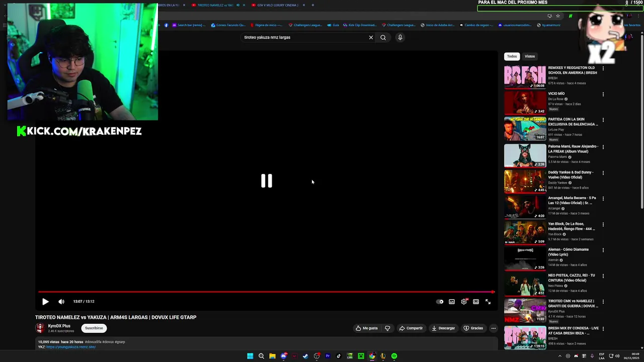Screen dimensions: 644x362
Task: Open the 'Daddy Yankee & Bad Bunny - Vuelve' thumbnail
Action: (x=525, y=180)
